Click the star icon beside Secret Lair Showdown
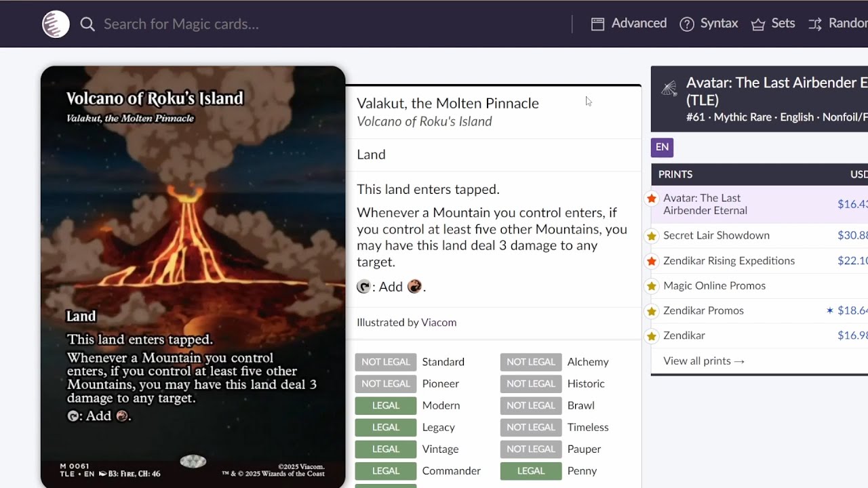868x488 pixels. tap(652, 236)
